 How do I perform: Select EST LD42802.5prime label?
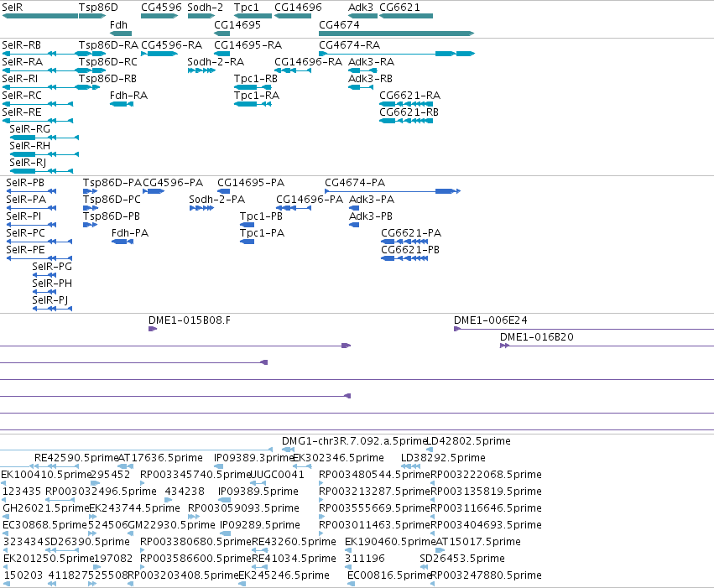click(468, 441)
